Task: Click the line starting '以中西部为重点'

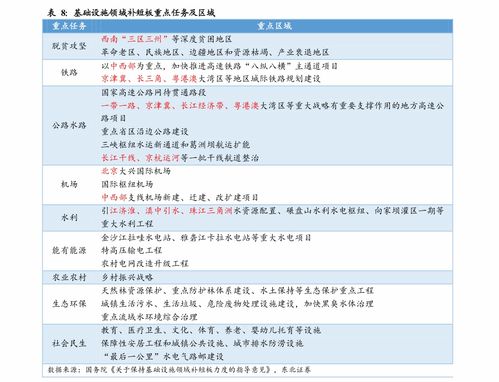Action: click(x=219, y=66)
